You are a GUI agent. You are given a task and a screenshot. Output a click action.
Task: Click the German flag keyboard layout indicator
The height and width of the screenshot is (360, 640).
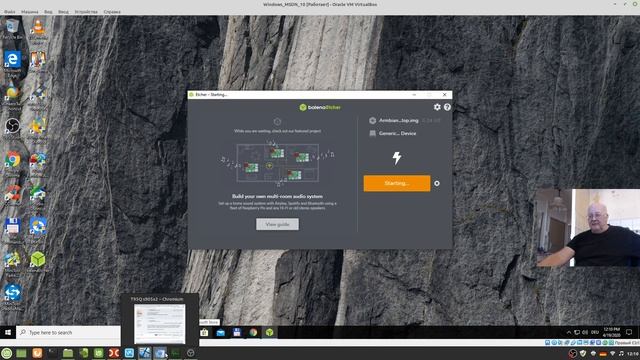point(602,353)
